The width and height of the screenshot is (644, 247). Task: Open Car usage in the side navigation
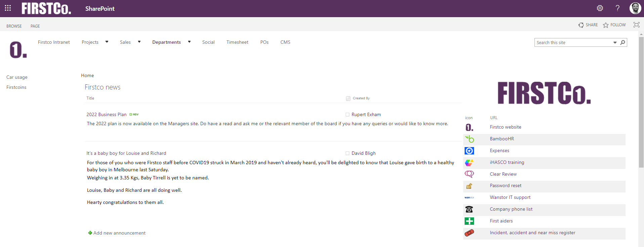point(17,77)
